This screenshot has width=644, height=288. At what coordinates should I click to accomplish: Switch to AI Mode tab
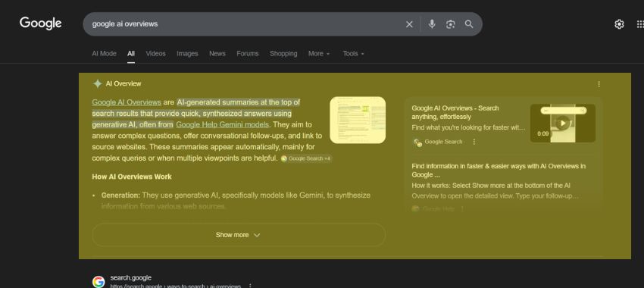tap(104, 53)
